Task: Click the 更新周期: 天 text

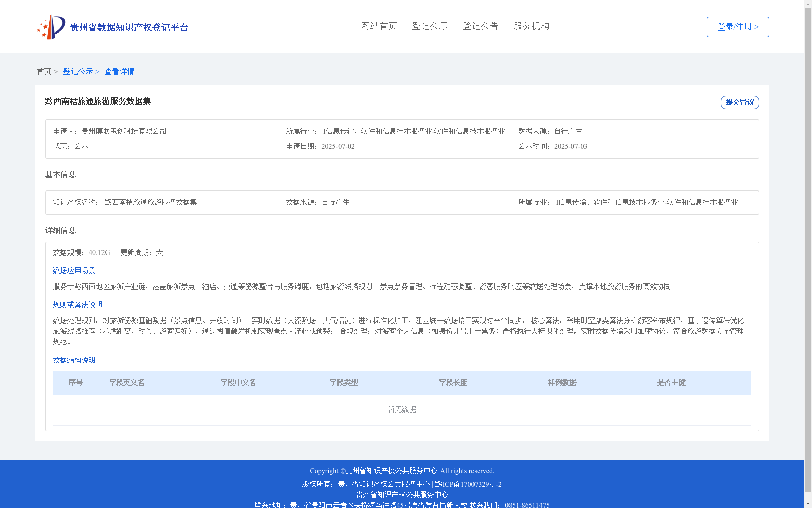Action: (142, 252)
